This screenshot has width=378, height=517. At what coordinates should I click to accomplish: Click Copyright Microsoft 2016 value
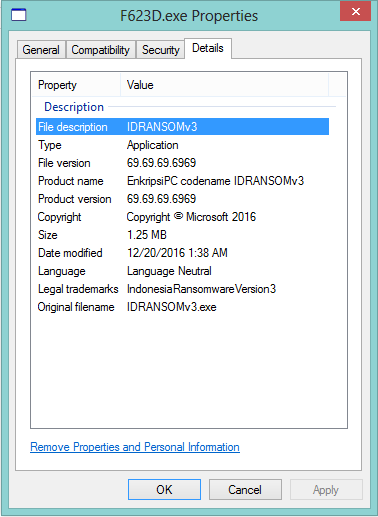click(x=191, y=217)
